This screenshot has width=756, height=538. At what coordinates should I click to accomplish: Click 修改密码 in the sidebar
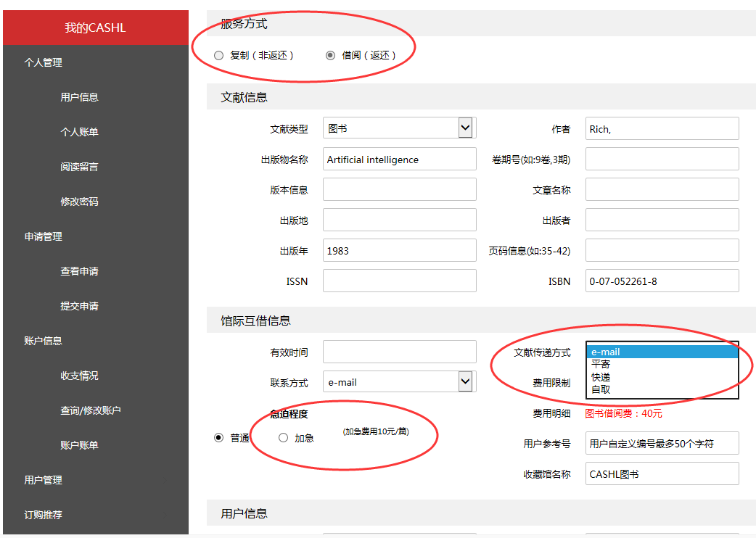[x=79, y=202]
